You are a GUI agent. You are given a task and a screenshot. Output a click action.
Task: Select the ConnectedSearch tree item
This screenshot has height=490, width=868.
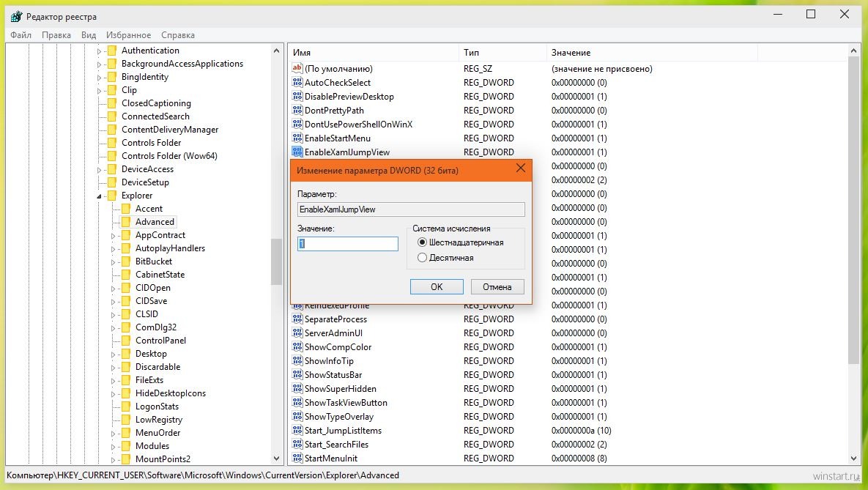[x=155, y=116]
